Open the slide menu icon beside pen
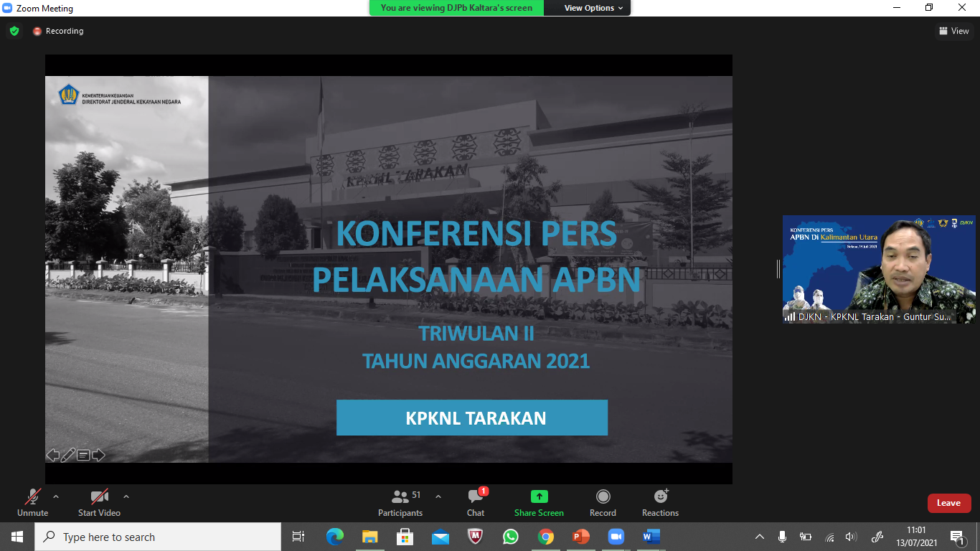The image size is (980, 551). pyautogui.click(x=83, y=455)
